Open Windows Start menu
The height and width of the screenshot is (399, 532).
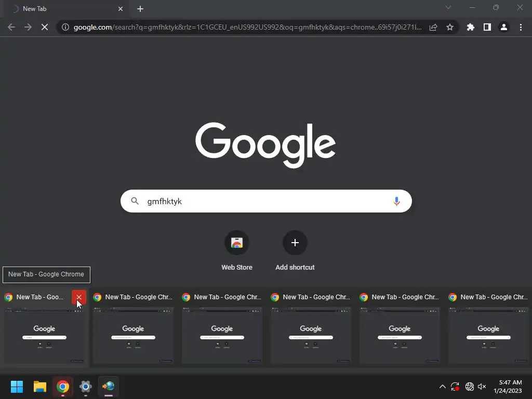(x=17, y=387)
